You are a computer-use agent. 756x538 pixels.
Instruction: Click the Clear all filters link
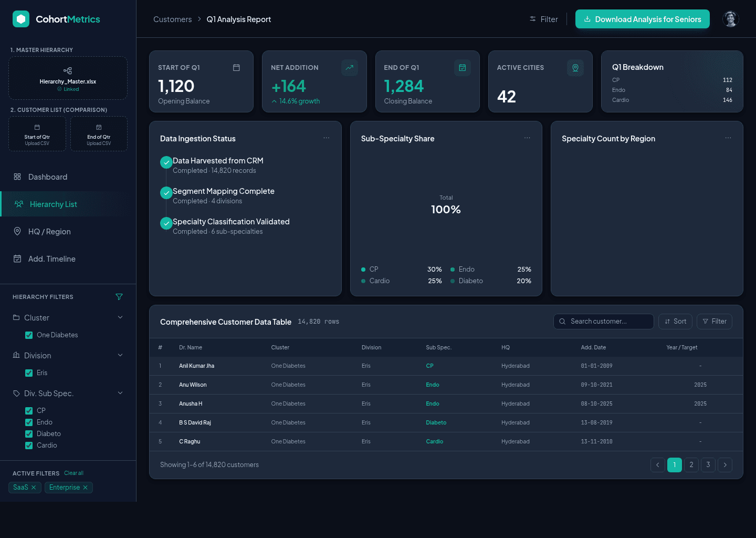pyautogui.click(x=73, y=473)
